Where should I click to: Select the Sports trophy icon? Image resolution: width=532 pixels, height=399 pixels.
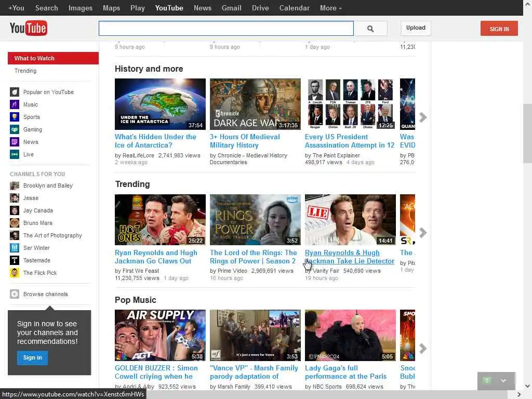click(x=14, y=117)
